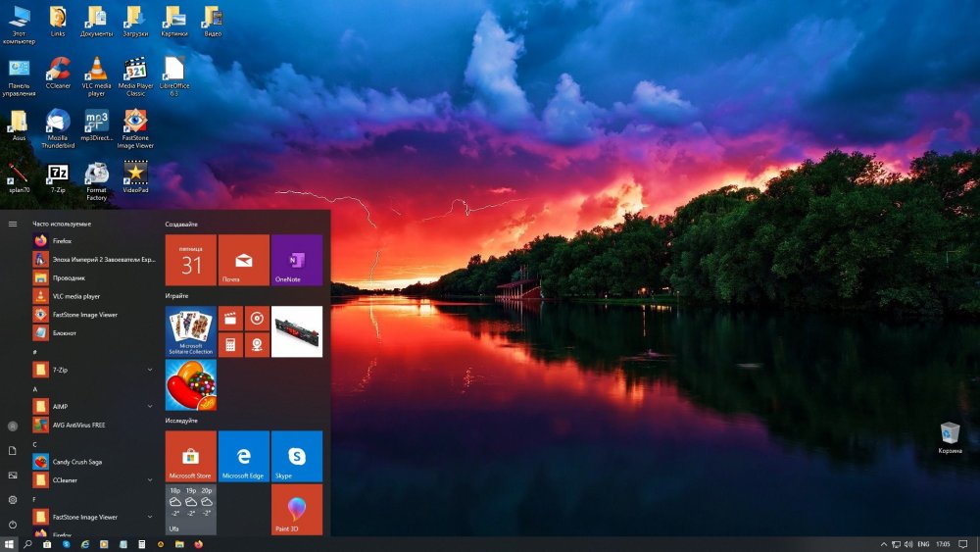Launch Microsoft Solitaire Collection tile
Image resolution: width=980 pixels, height=552 pixels.
191,331
